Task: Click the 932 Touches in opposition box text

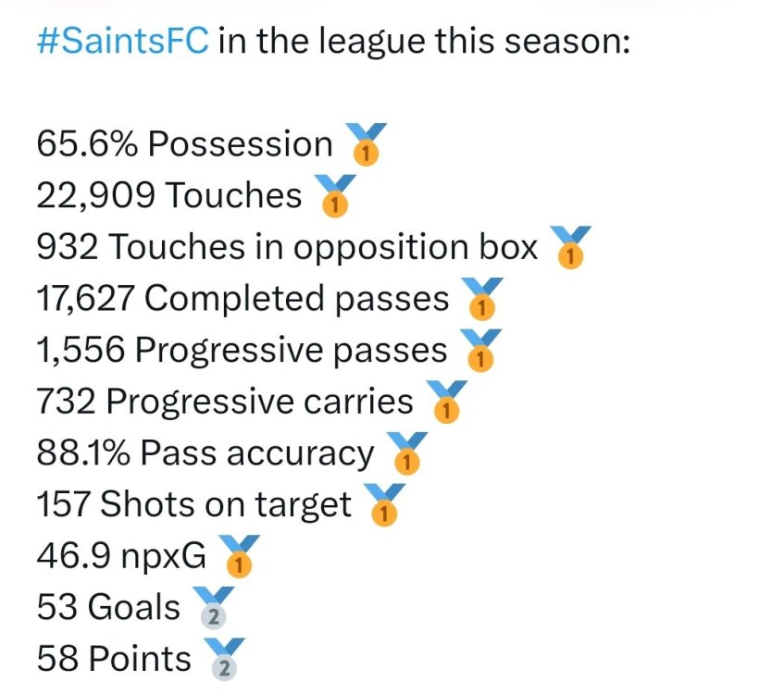Action: pyautogui.click(x=287, y=247)
